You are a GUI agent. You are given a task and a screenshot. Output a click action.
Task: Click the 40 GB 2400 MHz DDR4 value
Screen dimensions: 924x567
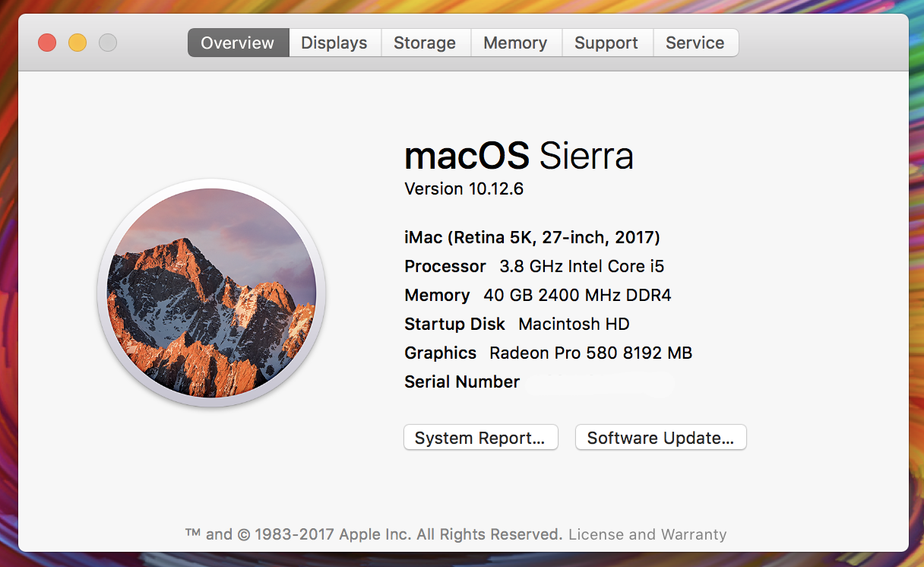(x=577, y=295)
